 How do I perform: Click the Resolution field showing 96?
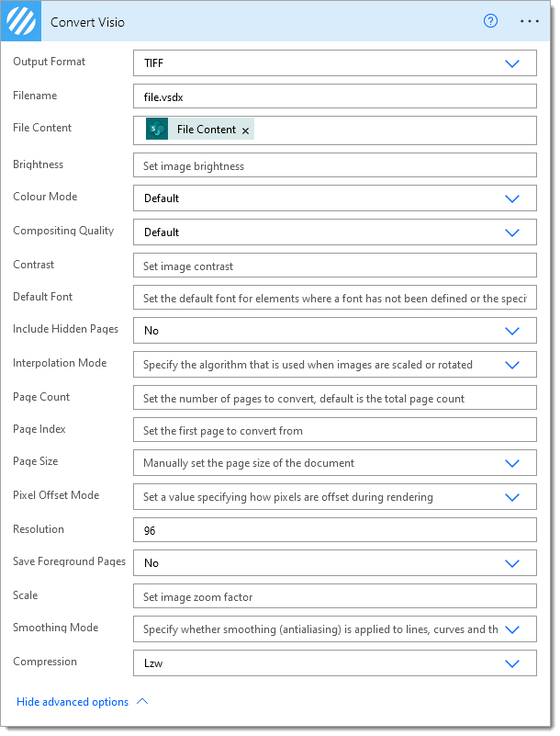[x=335, y=530]
